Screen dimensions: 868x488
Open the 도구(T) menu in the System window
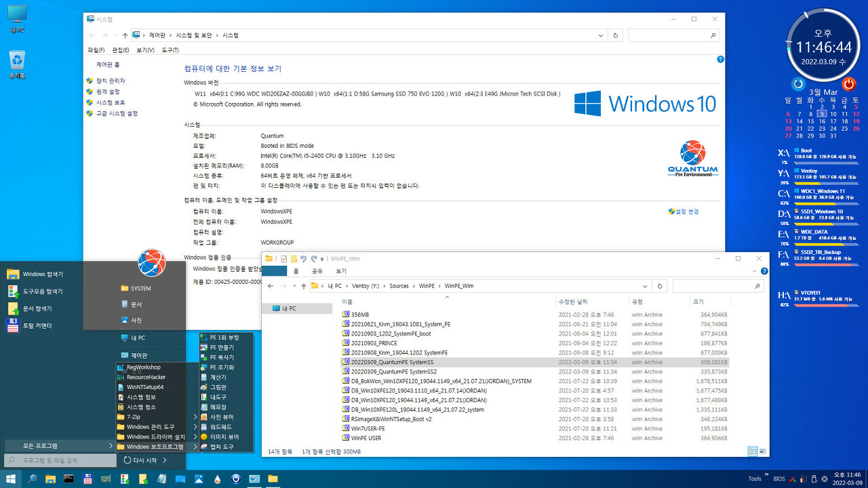pyautogui.click(x=170, y=50)
